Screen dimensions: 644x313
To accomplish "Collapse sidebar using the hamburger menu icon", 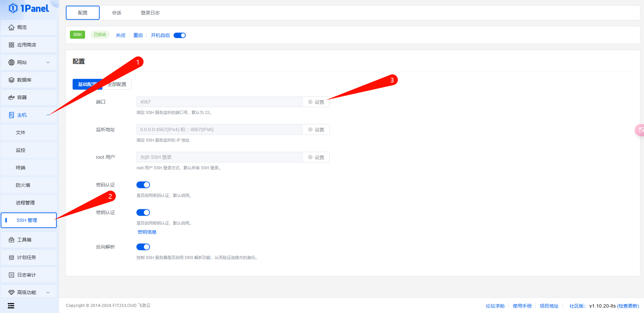I will point(11,306).
